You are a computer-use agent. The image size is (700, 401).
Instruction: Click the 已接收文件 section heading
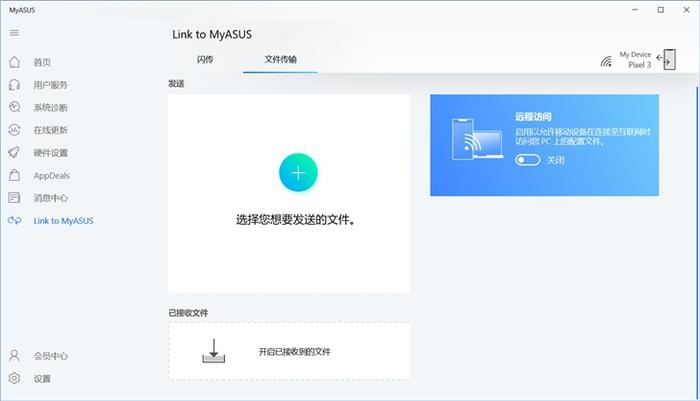point(188,313)
